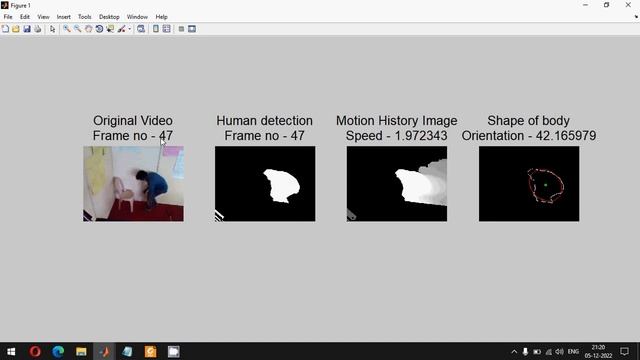Open the Insert menu

click(64, 17)
